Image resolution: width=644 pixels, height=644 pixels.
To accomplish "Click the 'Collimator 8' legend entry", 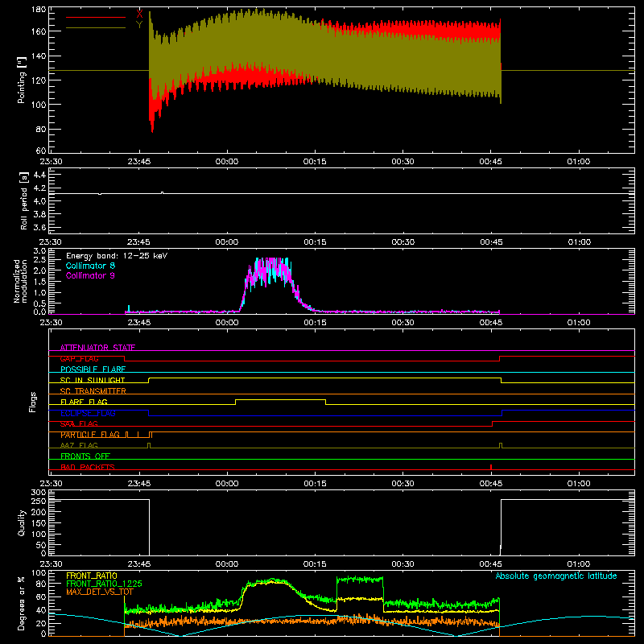I will click(90, 266).
